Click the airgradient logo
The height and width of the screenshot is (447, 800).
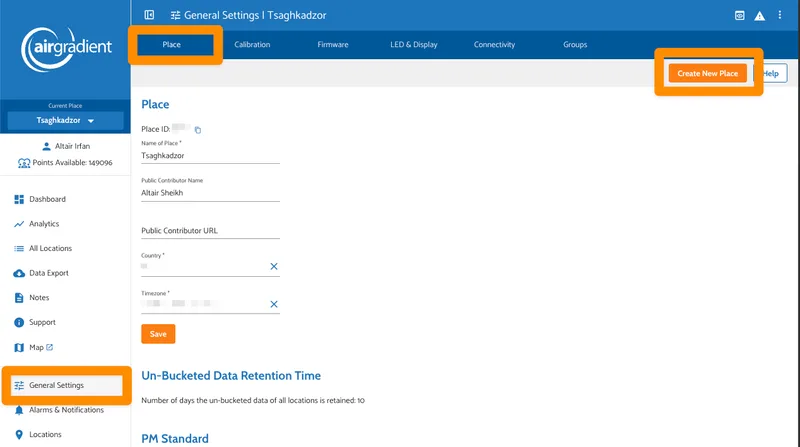coord(66,49)
